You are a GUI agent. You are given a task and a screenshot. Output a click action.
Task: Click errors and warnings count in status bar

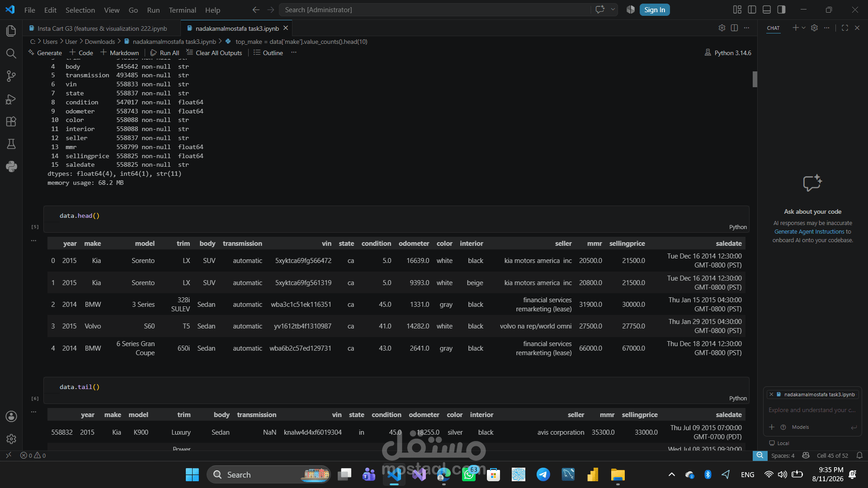[x=33, y=455]
